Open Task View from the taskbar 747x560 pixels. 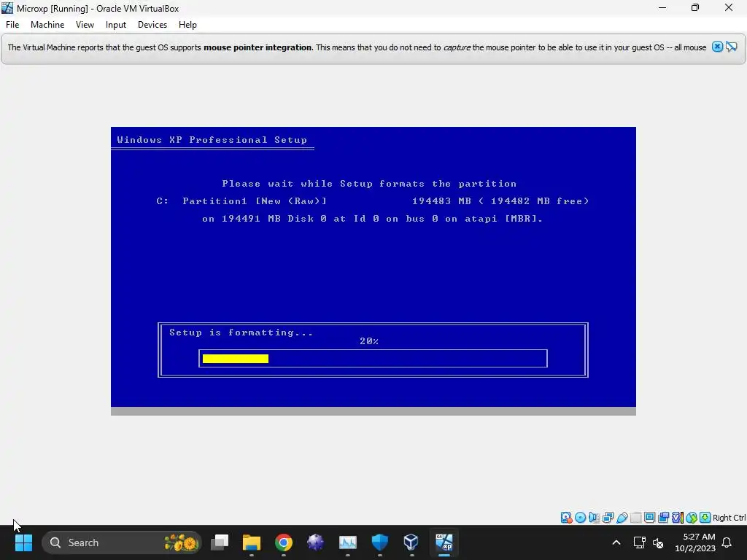tap(220, 542)
